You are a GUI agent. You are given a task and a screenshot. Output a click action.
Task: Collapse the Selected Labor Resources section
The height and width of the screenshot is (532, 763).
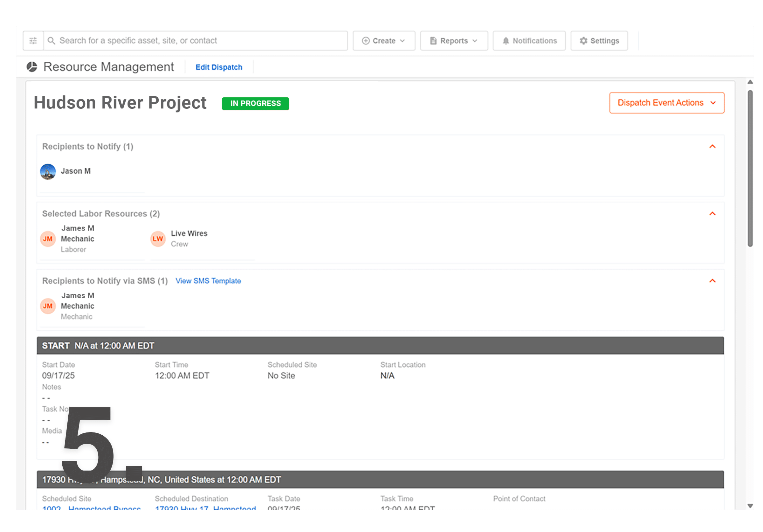tap(712, 214)
